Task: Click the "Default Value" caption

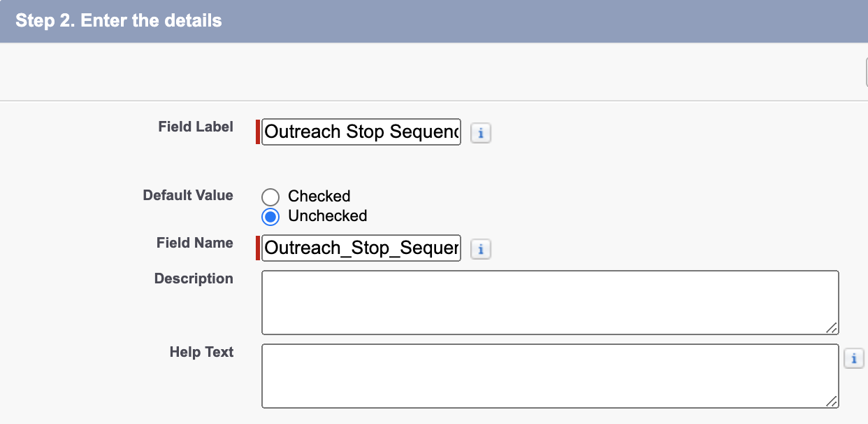Action: (188, 195)
